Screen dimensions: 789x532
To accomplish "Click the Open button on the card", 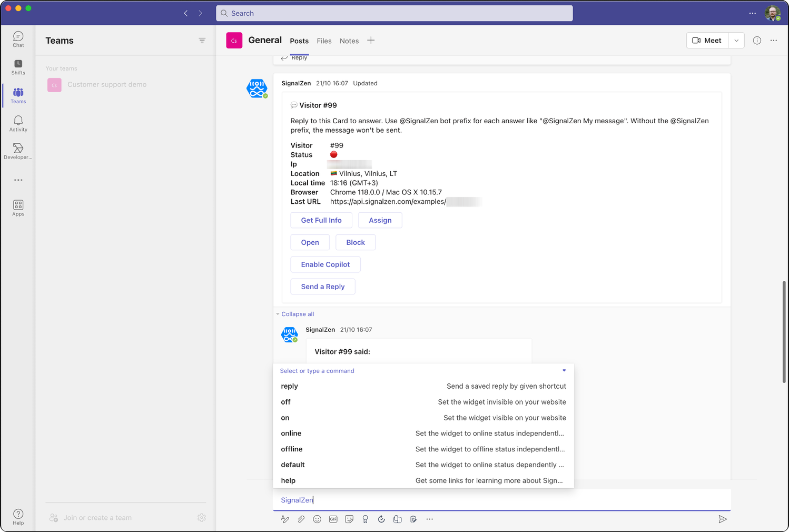I will pos(310,242).
